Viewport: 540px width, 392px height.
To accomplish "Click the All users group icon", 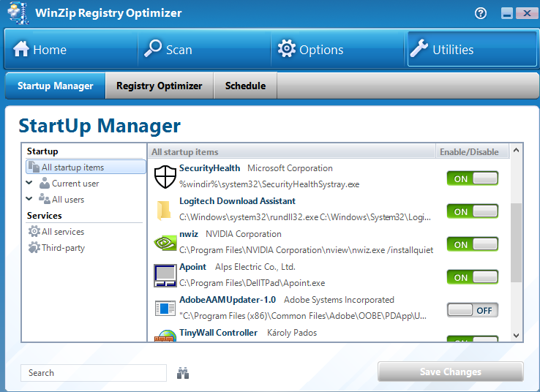I will tap(45, 199).
